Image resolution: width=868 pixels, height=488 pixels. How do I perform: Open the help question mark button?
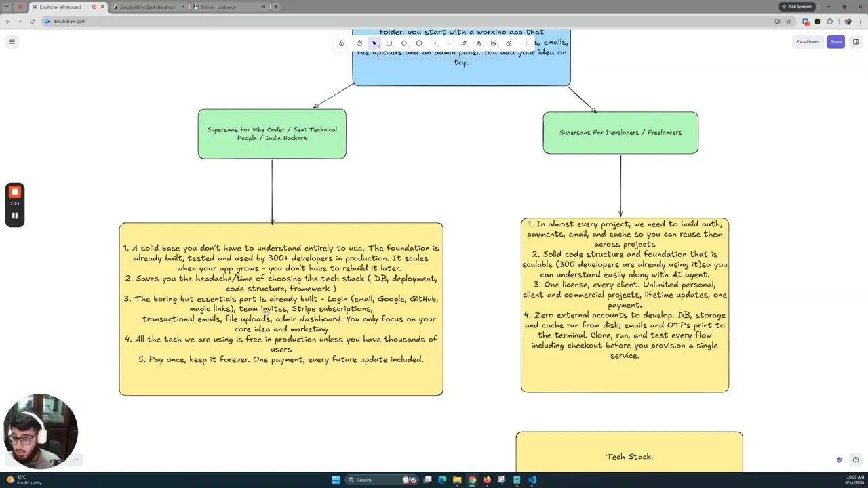coord(856,460)
